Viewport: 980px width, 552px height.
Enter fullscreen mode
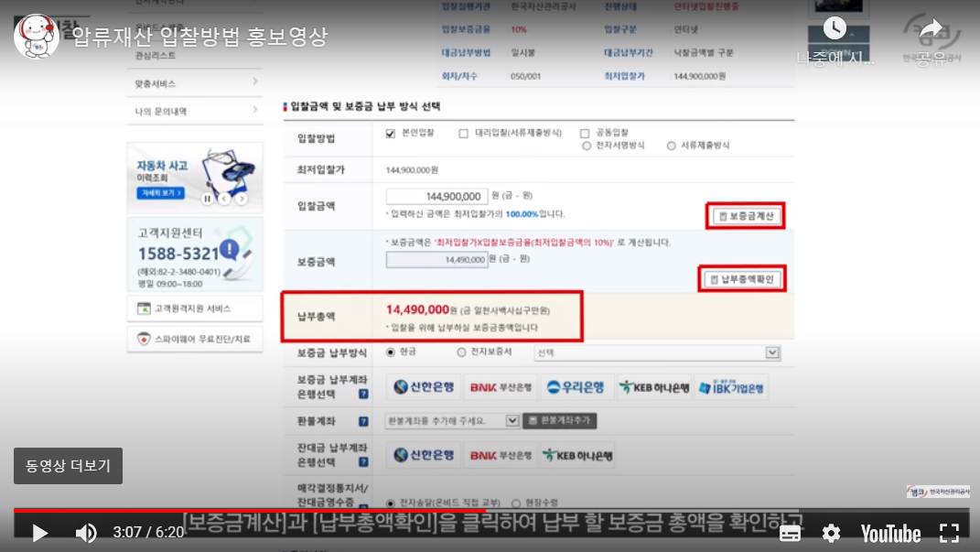pyautogui.click(x=949, y=534)
